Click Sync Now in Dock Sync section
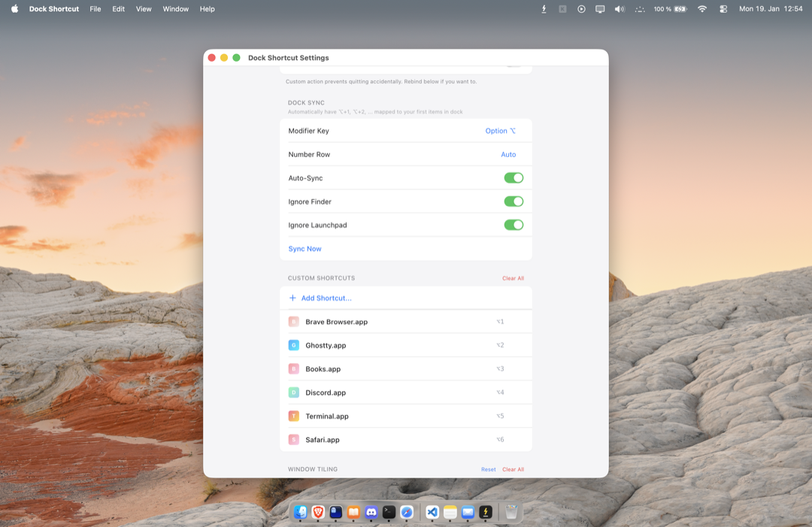The width and height of the screenshot is (812, 527). pyautogui.click(x=304, y=248)
